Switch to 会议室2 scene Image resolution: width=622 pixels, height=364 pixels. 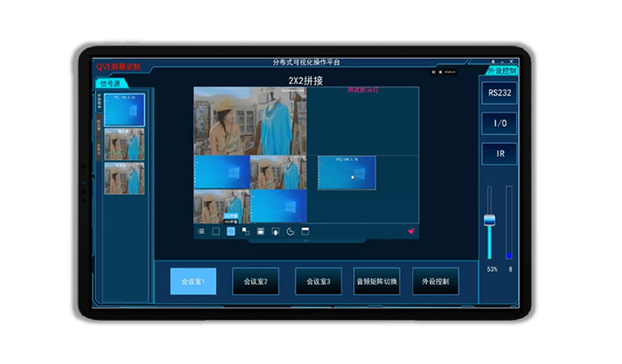[255, 281]
